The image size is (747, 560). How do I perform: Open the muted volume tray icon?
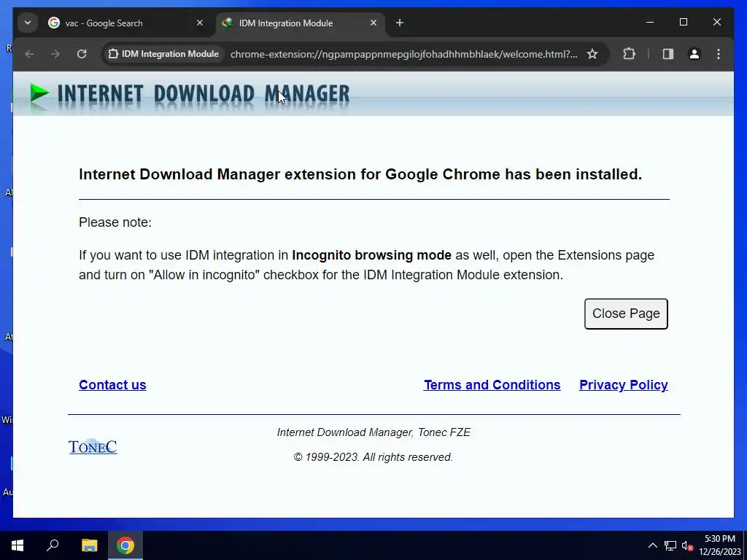point(687,545)
